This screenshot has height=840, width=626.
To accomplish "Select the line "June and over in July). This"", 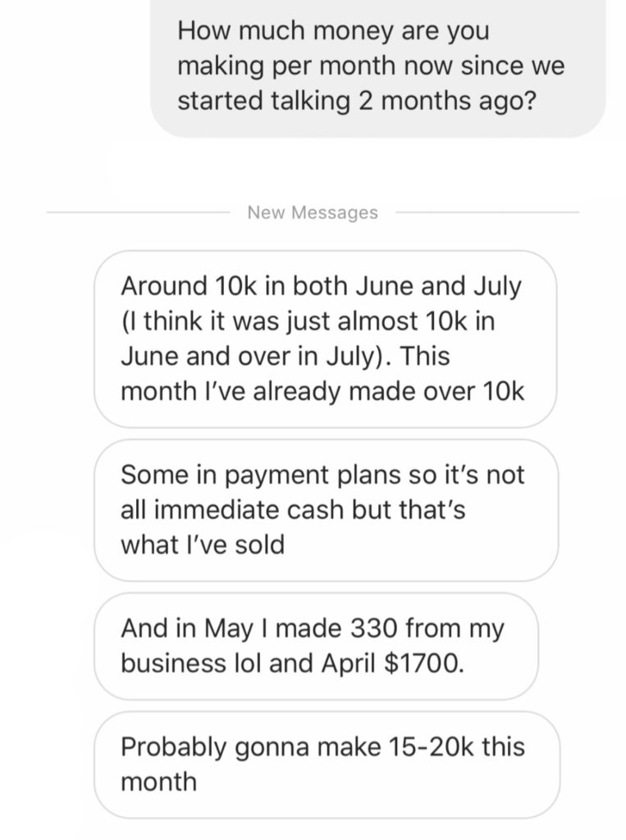I will tap(285, 357).
